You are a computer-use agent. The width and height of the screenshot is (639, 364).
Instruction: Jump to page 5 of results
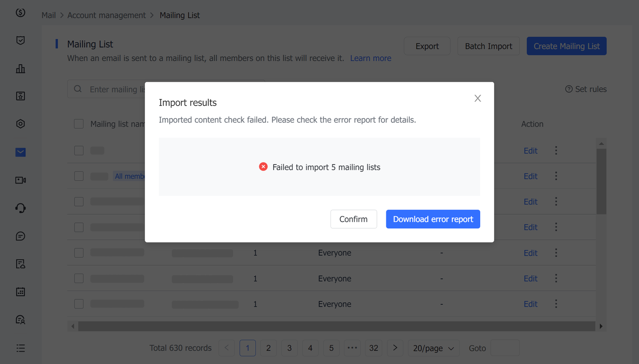tap(331, 348)
